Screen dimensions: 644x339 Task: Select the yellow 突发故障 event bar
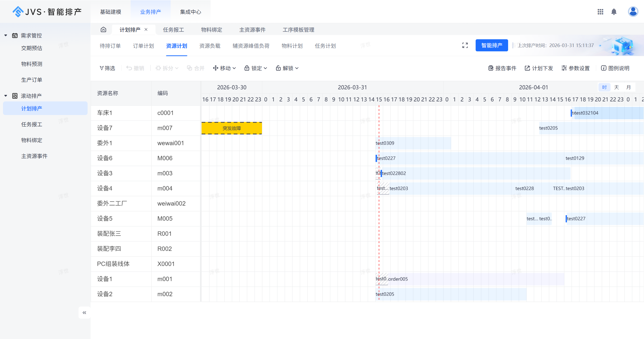[232, 128]
